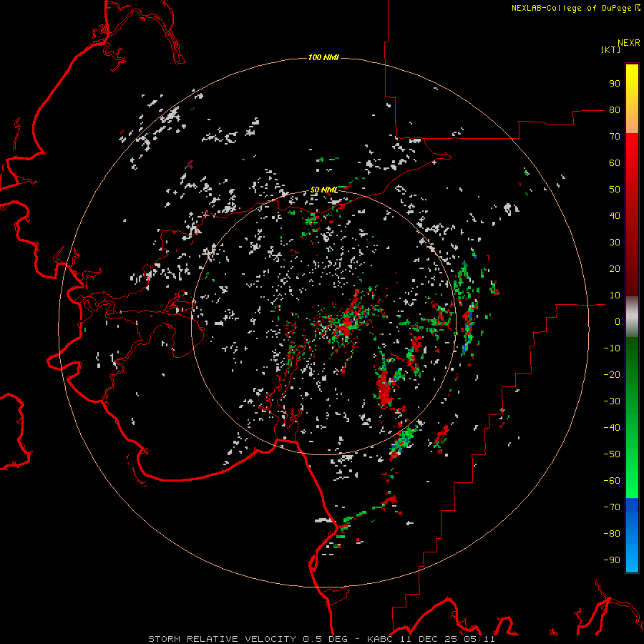Click the 80 value on the velocity scale
Screen dimensions: 644x644
(615, 109)
